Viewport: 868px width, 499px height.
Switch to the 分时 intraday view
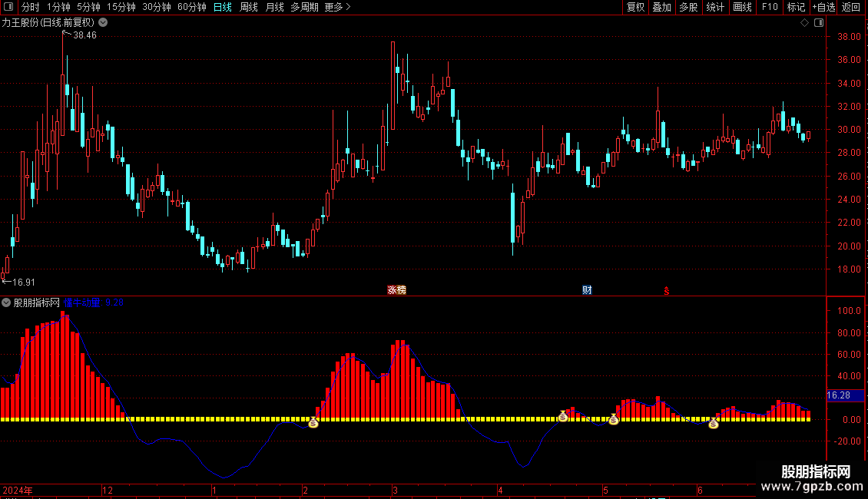click(31, 7)
